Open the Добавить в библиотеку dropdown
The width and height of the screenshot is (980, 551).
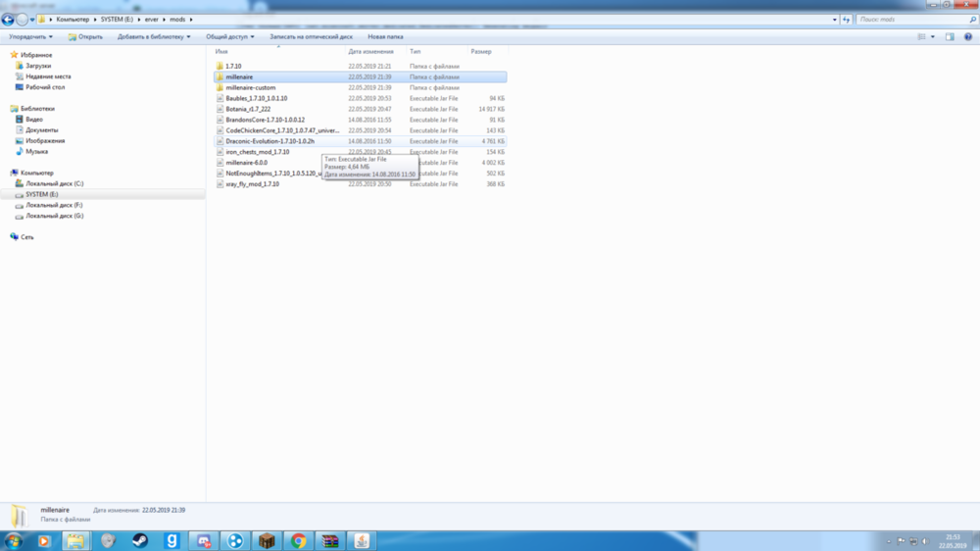pyautogui.click(x=154, y=37)
